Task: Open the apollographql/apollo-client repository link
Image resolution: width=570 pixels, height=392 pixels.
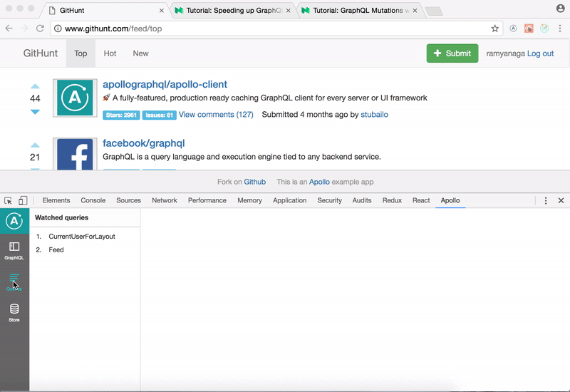Action: 165,84
